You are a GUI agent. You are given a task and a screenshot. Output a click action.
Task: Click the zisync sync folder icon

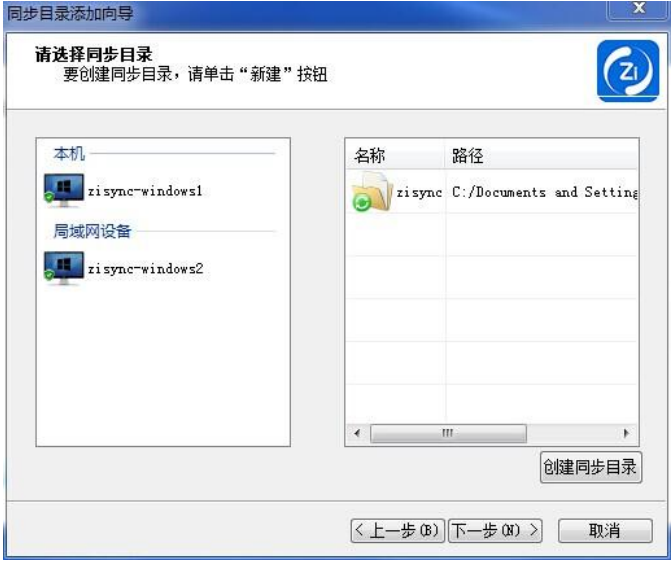[x=371, y=192]
